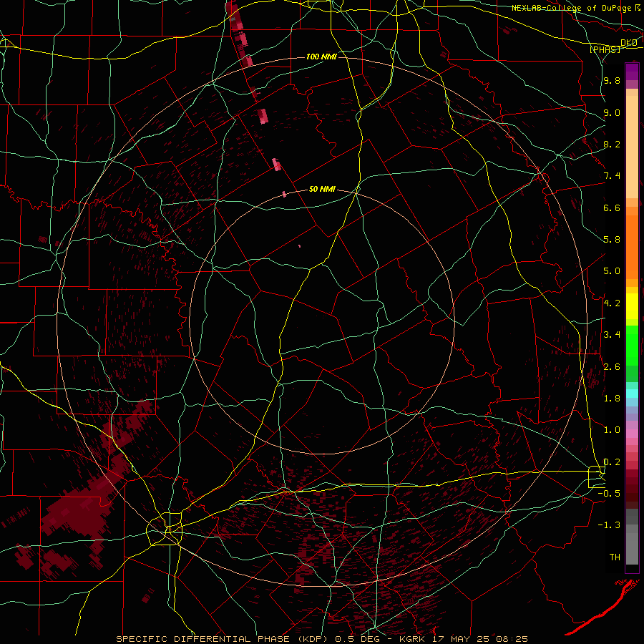Image resolution: width=644 pixels, height=644 pixels.
Task: Click the 0.2 scale value
Action: [x=612, y=462]
